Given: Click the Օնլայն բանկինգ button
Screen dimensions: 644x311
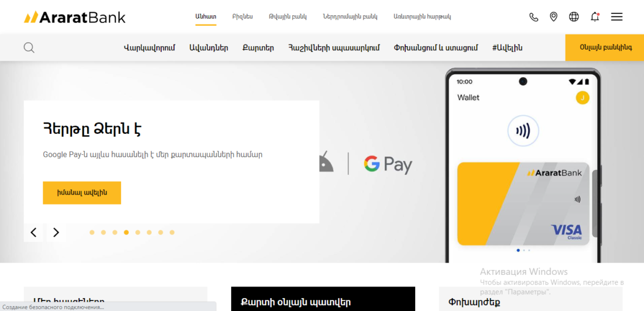Looking at the screenshot, I should (605, 47).
